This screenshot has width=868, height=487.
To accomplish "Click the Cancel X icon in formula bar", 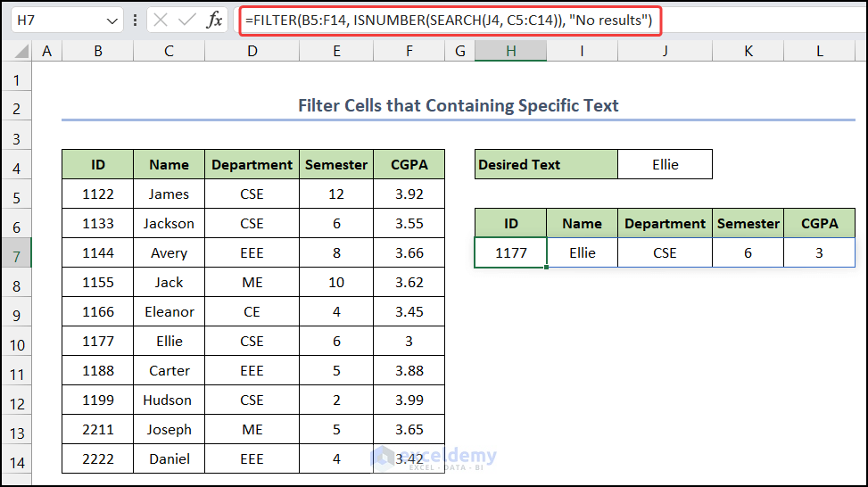I will pyautogui.click(x=161, y=20).
